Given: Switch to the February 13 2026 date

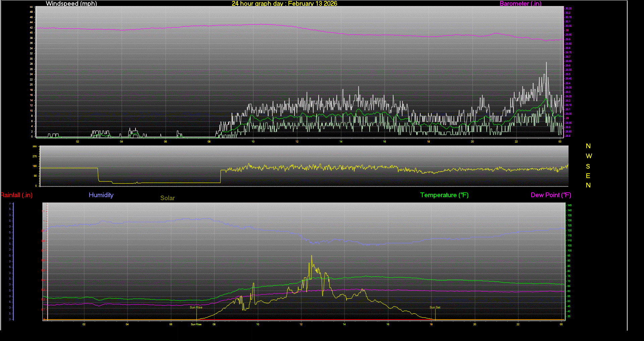Looking at the screenshot, I should point(312,4).
